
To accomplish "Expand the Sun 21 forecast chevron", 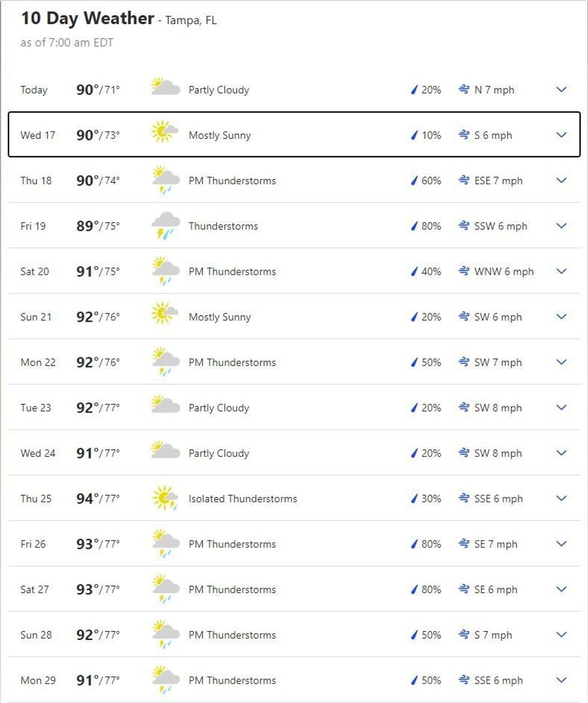I will [x=562, y=316].
